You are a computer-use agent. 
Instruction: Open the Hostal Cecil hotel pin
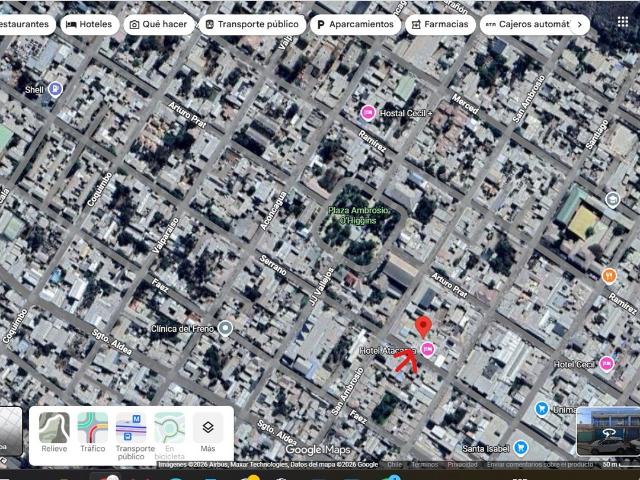pyautogui.click(x=368, y=113)
